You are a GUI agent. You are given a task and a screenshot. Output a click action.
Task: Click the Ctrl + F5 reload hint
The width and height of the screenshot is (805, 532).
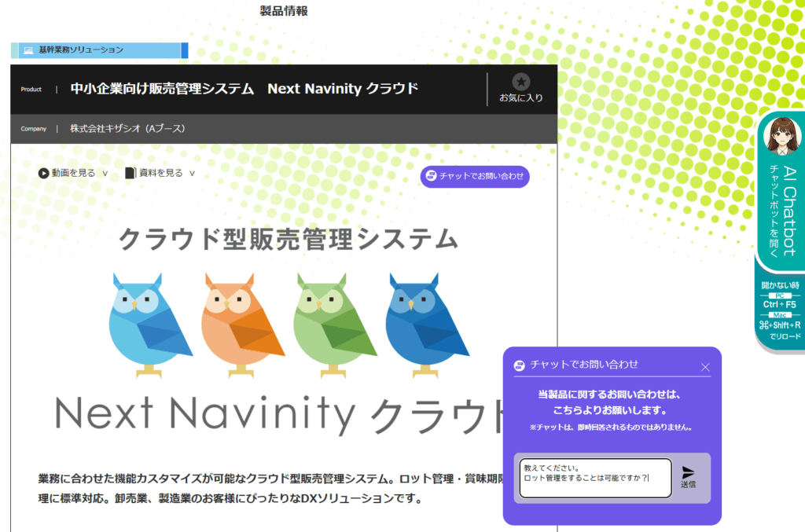[x=779, y=304]
